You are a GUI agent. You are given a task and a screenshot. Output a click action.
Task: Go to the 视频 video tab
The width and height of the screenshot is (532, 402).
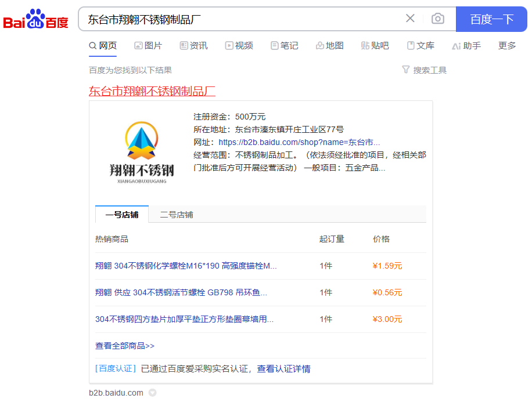click(239, 45)
